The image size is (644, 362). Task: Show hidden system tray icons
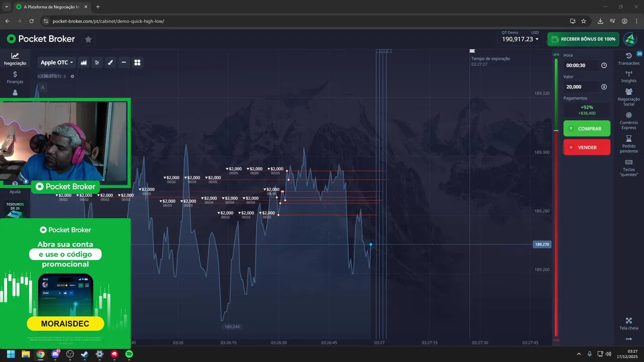[x=579, y=354]
